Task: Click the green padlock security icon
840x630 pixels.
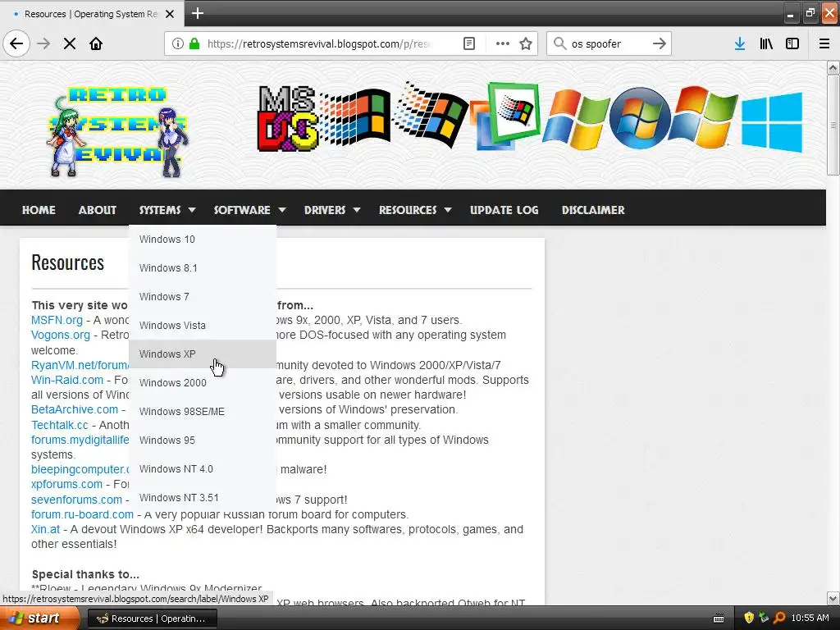Action: 194,43
